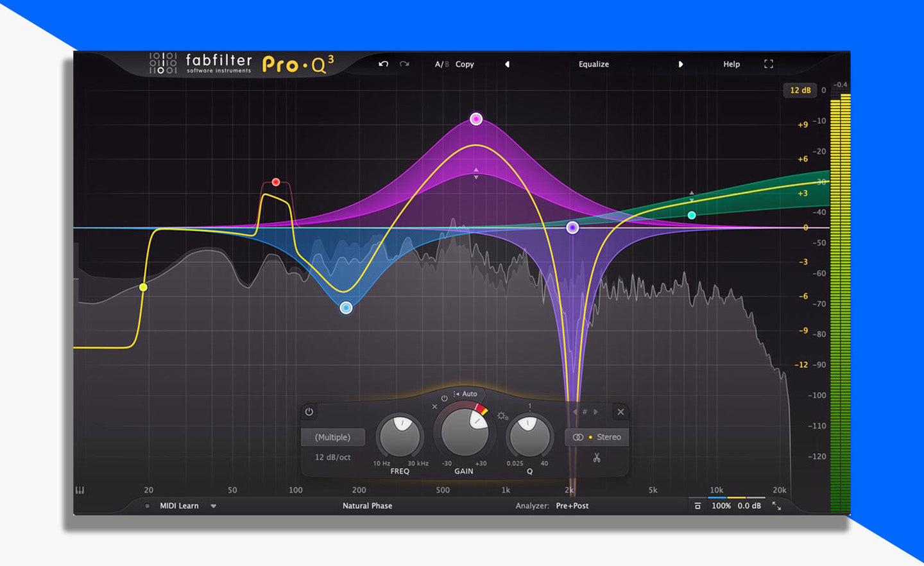
Task: Click the 10k frequency axis label
Action: [x=716, y=490]
